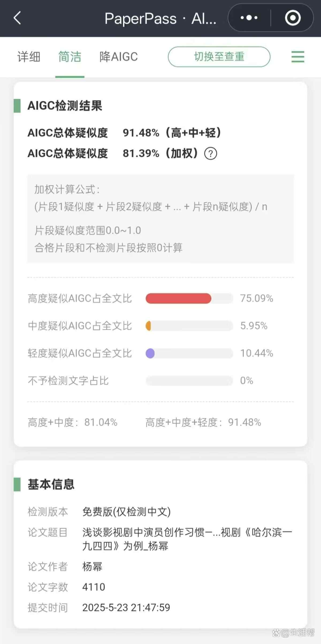Open the three-dots more options menu
321x644 pixels.
coord(249,18)
